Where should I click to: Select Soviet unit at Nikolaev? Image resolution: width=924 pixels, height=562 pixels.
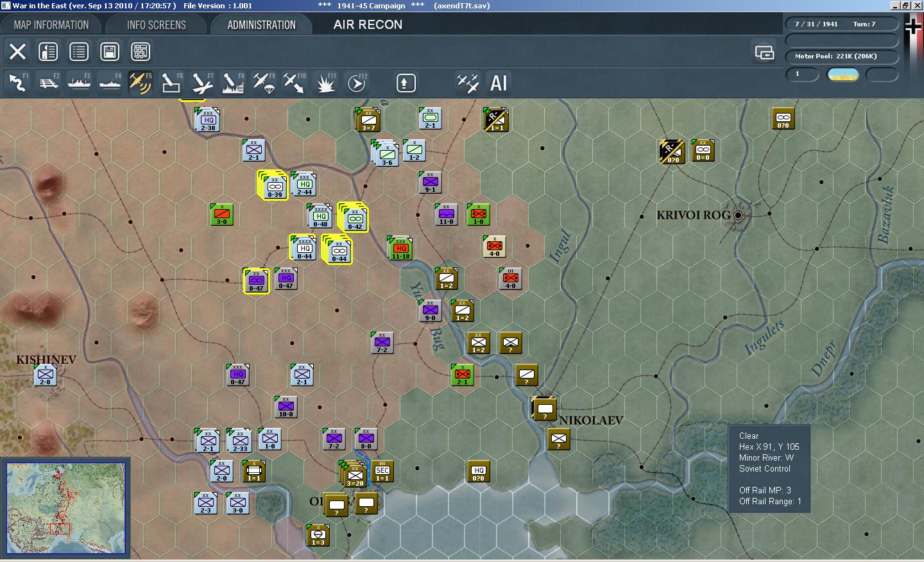click(x=544, y=408)
